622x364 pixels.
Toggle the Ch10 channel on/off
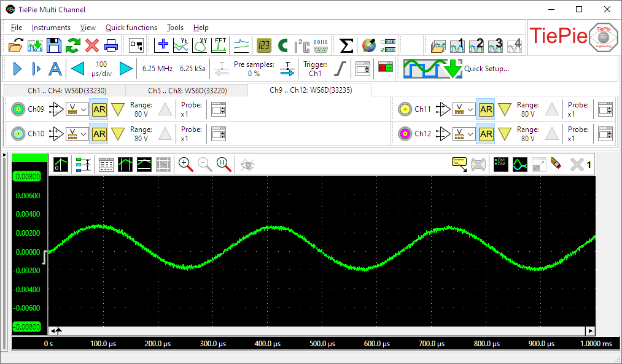18,134
